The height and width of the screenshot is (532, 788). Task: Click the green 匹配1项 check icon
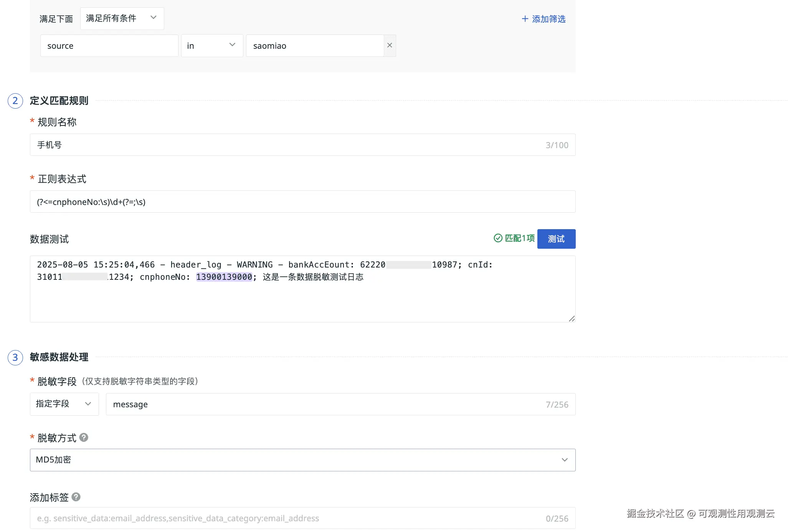(498, 238)
